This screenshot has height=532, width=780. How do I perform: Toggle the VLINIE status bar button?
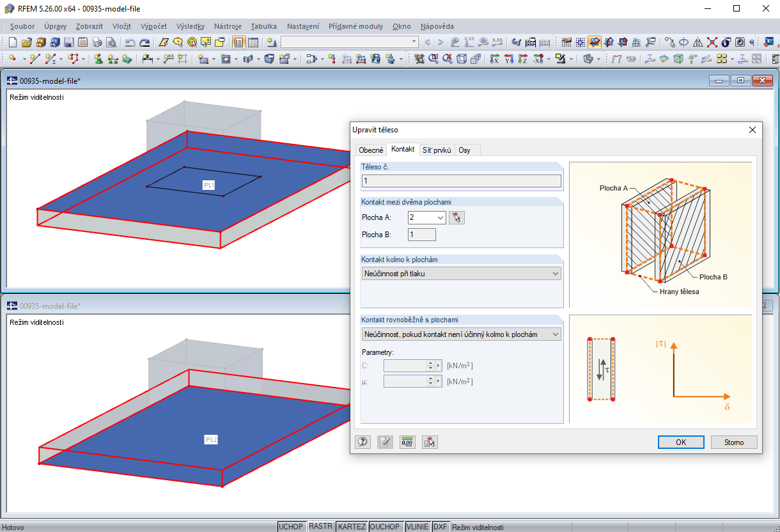pos(417,527)
